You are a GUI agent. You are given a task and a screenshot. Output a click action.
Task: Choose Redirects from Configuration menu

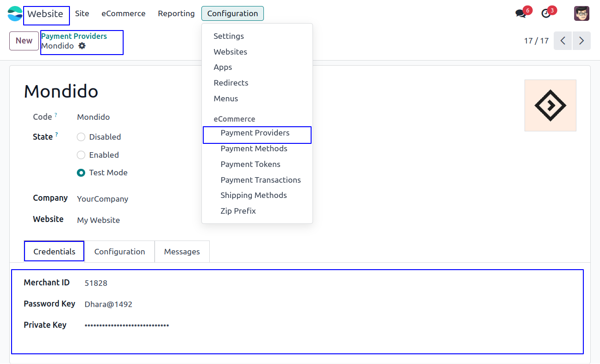pos(231,83)
